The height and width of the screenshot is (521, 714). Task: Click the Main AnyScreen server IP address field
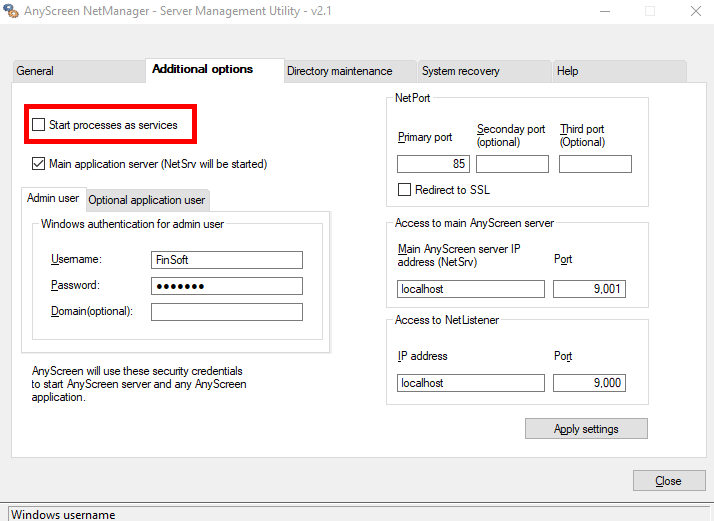click(x=470, y=289)
